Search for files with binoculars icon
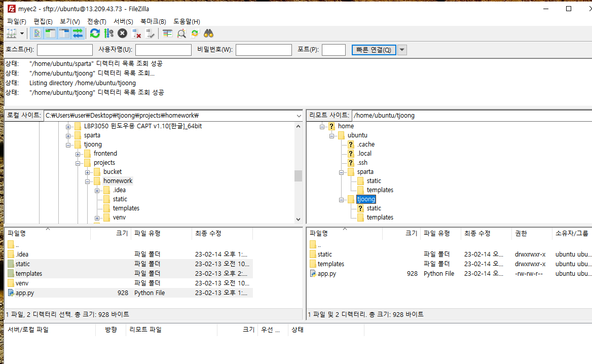The width and height of the screenshot is (592, 364). [208, 33]
